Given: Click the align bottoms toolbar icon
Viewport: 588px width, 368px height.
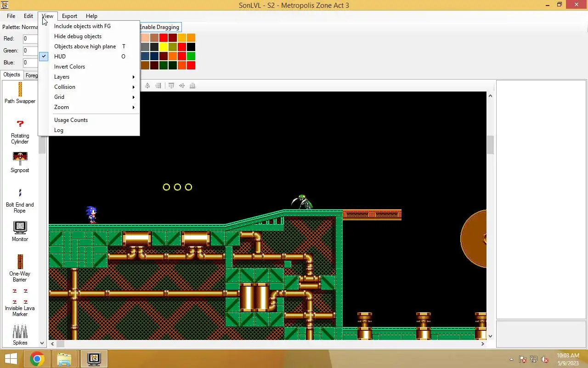Looking at the screenshot, I should (192, 86).
